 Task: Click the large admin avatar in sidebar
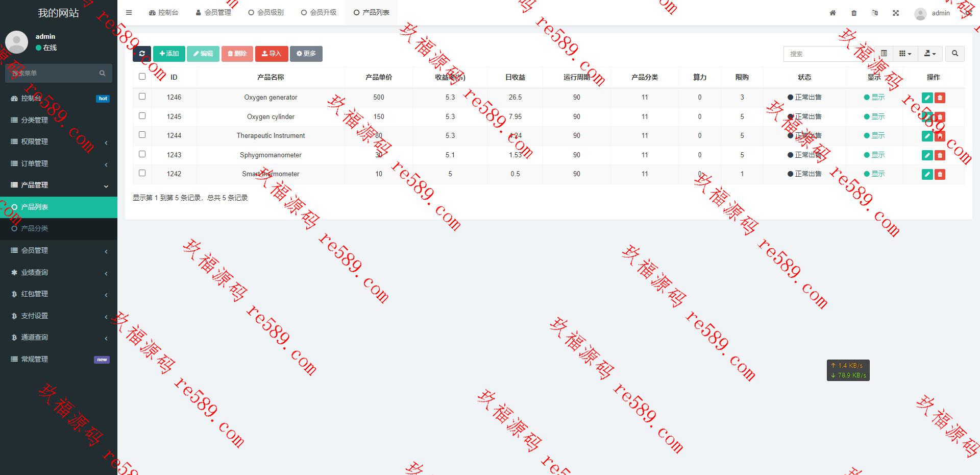pyautogui.click(x=16, y=42)
